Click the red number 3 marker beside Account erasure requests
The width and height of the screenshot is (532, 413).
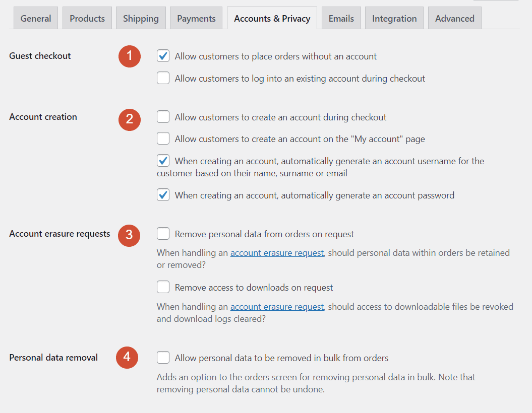pyautogui.click(x=129, y=235)
